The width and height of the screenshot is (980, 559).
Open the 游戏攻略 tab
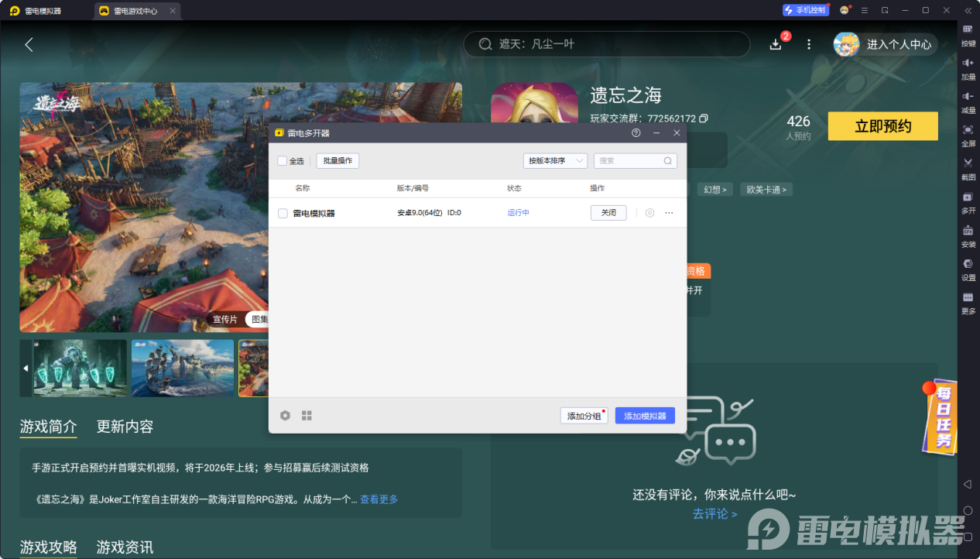pyautogui.click(x=49, y=547)
